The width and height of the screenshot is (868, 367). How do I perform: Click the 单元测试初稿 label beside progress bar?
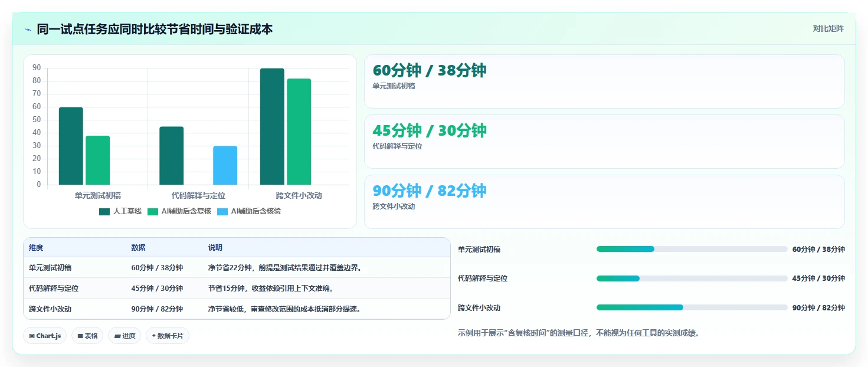pyautogui.click(x=479, y=250)
